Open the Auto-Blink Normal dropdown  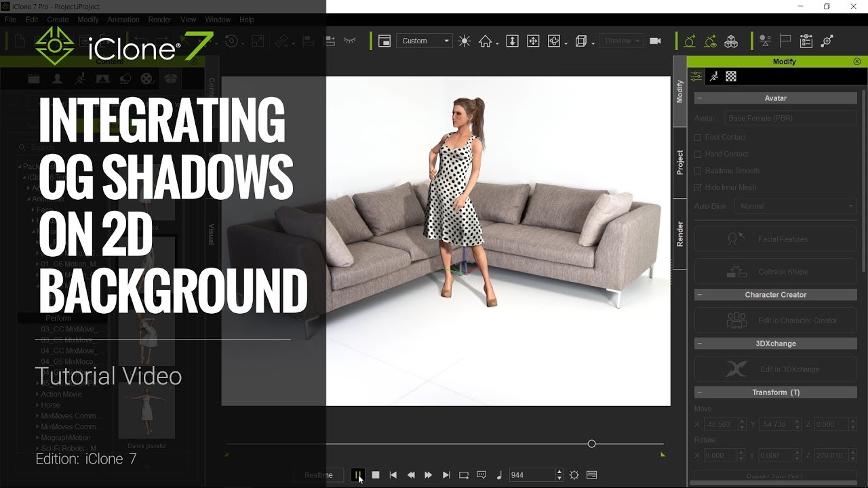coord(795,206)
